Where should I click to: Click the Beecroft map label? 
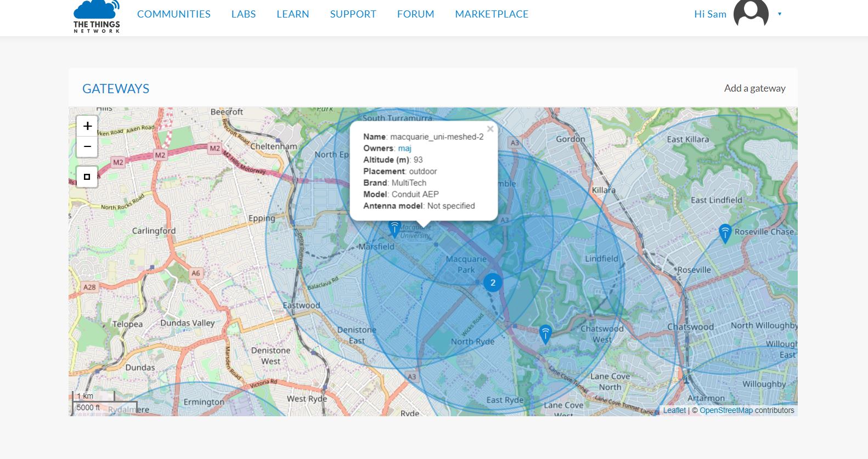click(227, 112)
